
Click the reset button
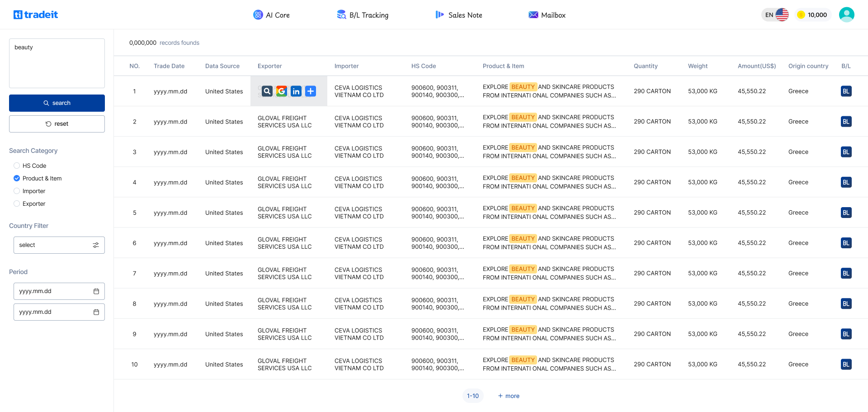point(57,124)
